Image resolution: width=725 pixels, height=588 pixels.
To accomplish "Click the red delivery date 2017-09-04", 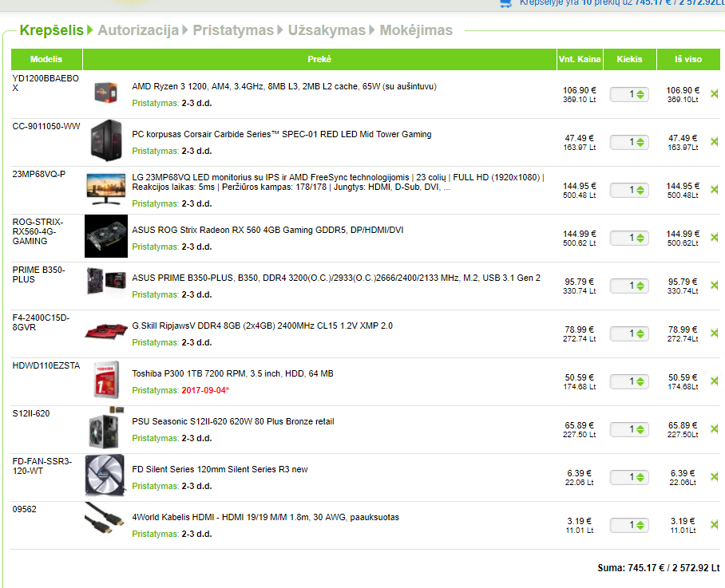I will pyautogui.click(x=205, y=390).
